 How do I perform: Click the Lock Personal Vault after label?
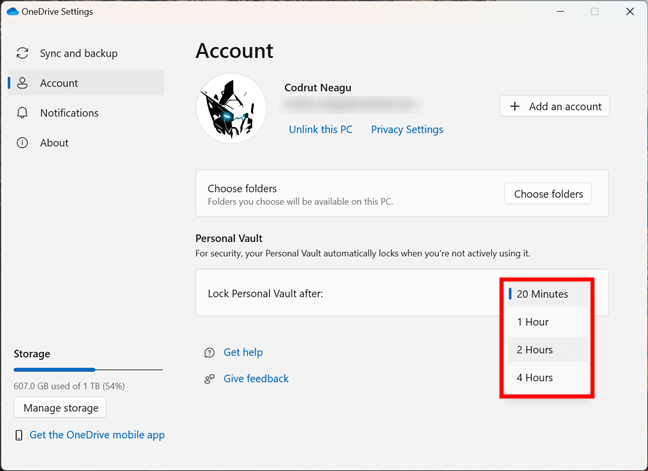[x=265, y=294]
